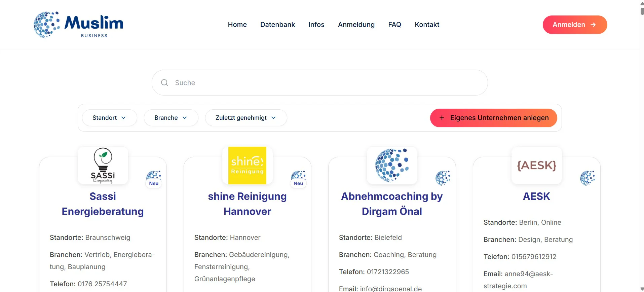The width and height of the screenshot is (644, 292).
Task: Open Abnehmcoaching by Dirgam Önal title
Action: (x=392, y=204)
